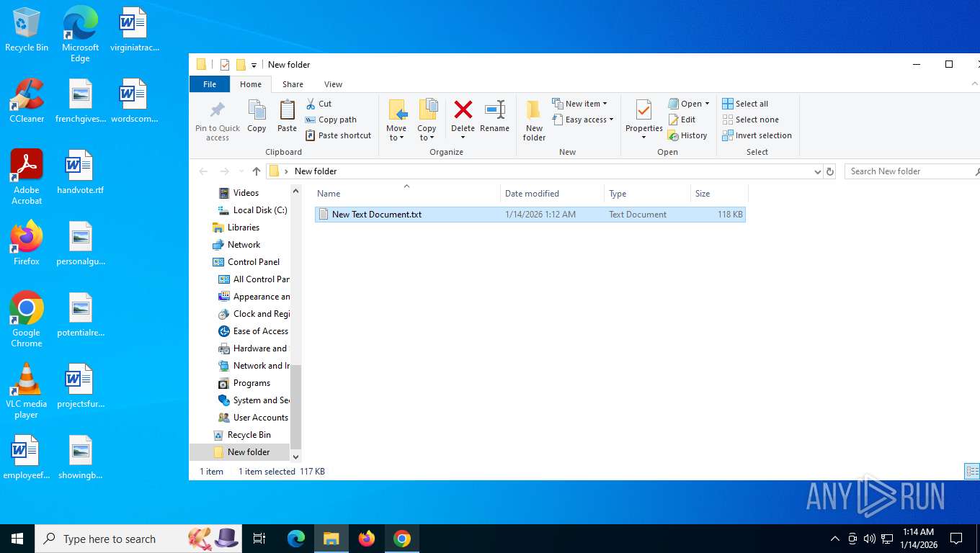Copy the selected file using the ribbon
Image resolution: width=980 pixels, height=553 pixels.
[x=257, y=117]
